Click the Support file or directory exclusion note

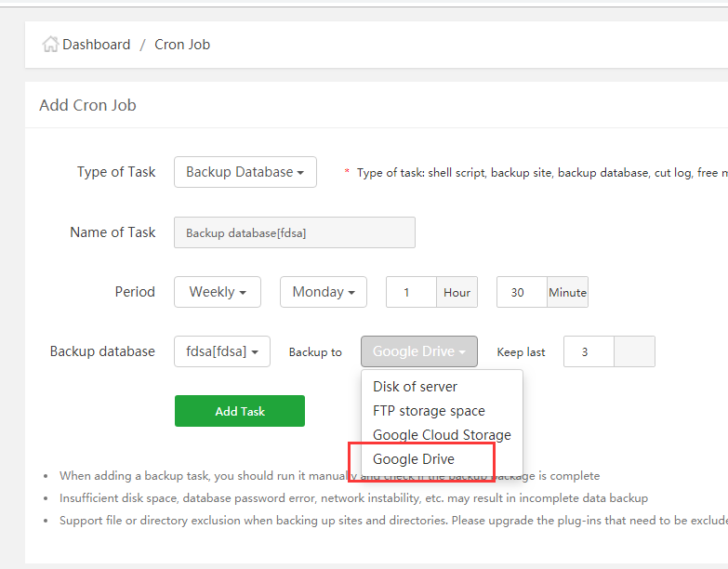tap(393, 521)
